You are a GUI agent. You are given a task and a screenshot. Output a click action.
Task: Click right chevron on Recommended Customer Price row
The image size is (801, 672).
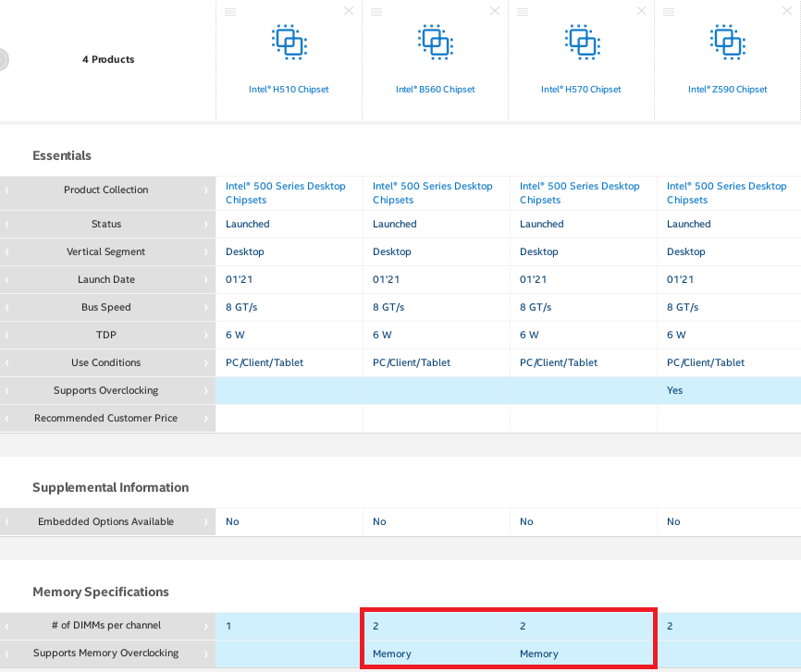206,418
